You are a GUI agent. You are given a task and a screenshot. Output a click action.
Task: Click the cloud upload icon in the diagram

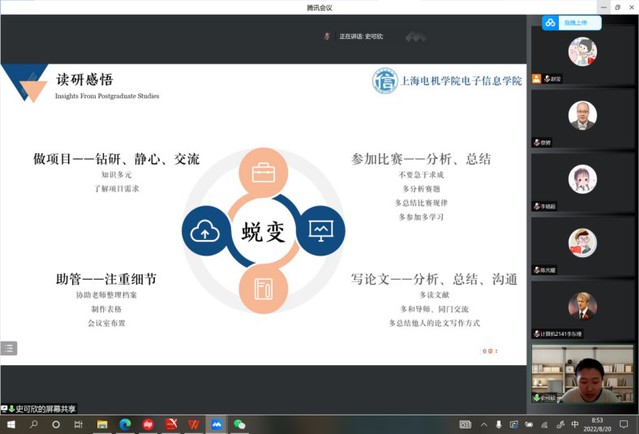click(206, 232)
